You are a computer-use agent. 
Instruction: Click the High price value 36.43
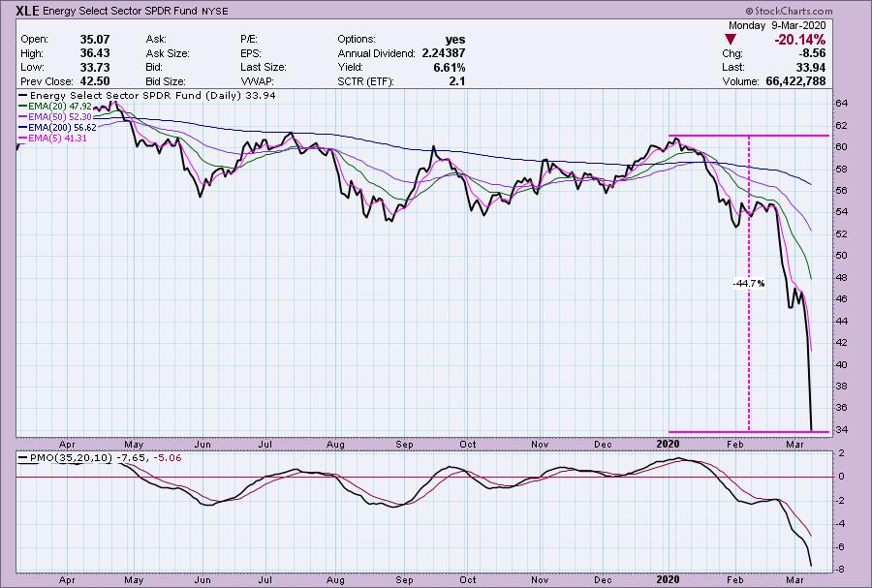click(x=95, y=53)
